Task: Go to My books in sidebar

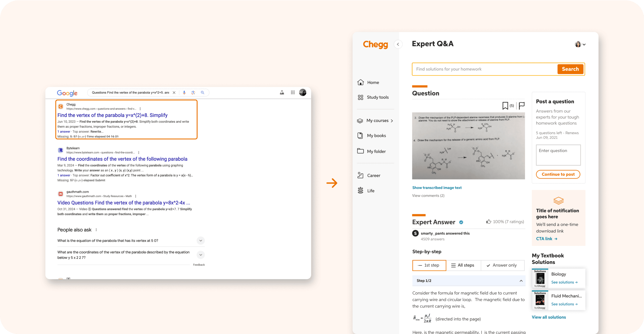Action: [376, 136]
